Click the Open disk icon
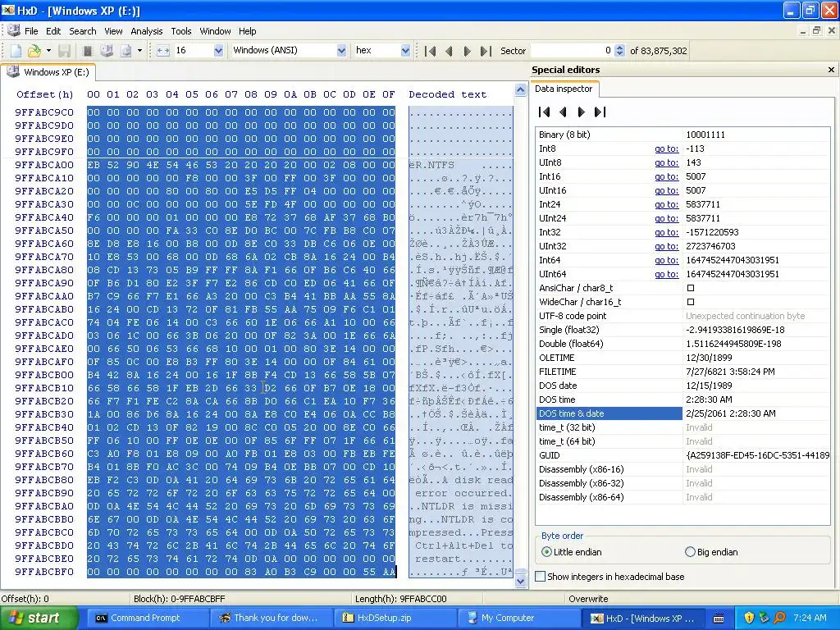This screenshot has width=840, height=630. pyautogui.click(x=107, y=51)
